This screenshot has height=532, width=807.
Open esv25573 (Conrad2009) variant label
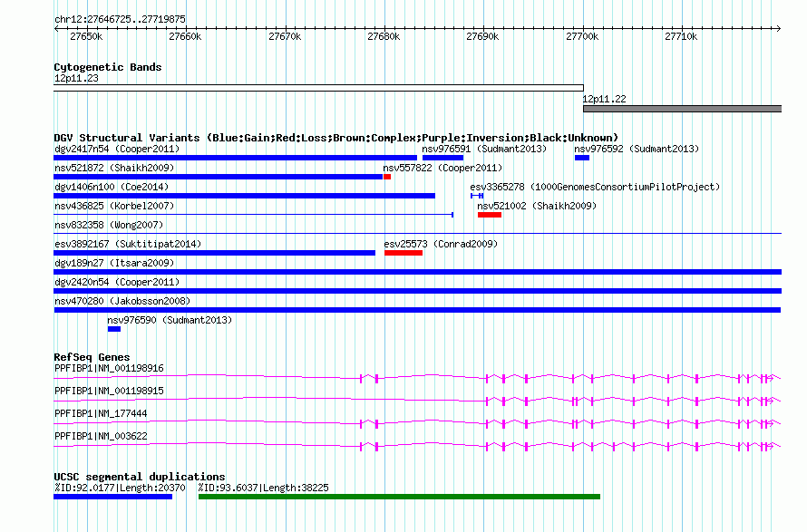(x=441, y=245)
